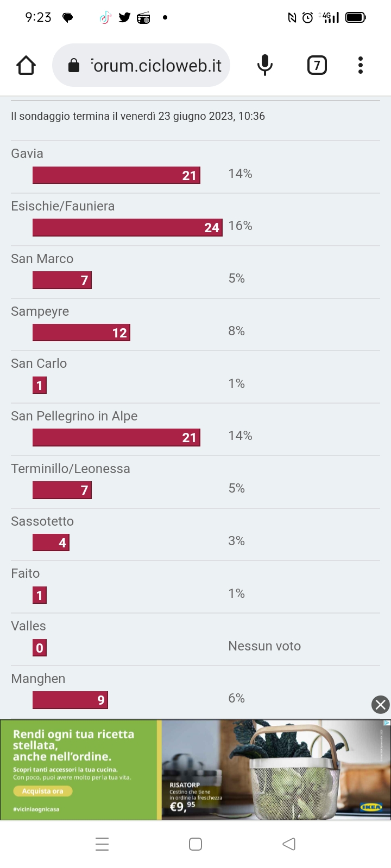Click the San Pellegrino in Alpe result bar
The width and height of the screenshot is (391, 868).
[116, 437]
